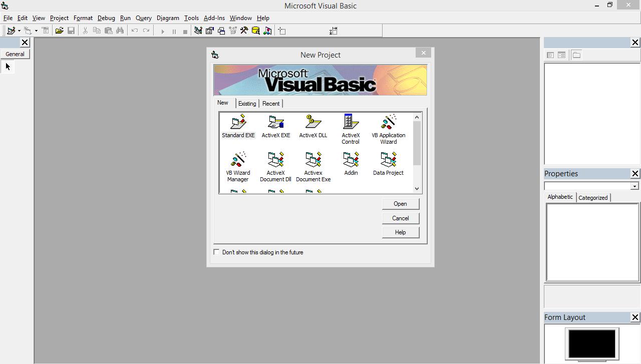Expand the Add Project dropdown arrow

point(19,30)
